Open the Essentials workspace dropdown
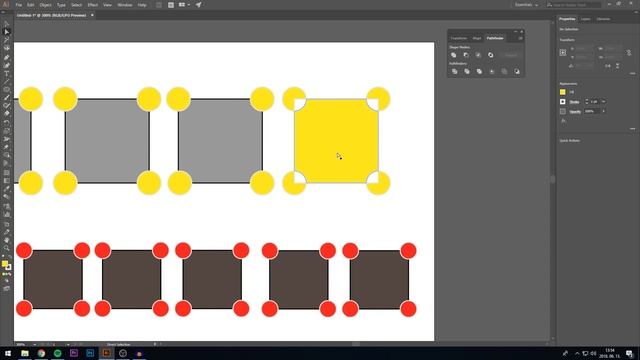Image resolution: width=640 pixels, height=360 pixels. point(526,5)
